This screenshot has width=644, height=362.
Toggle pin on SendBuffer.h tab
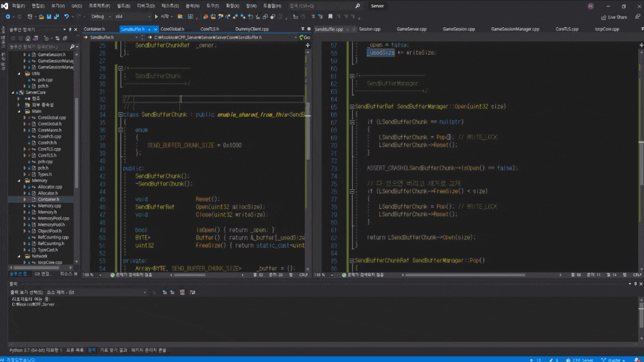[x=149, y=29]
